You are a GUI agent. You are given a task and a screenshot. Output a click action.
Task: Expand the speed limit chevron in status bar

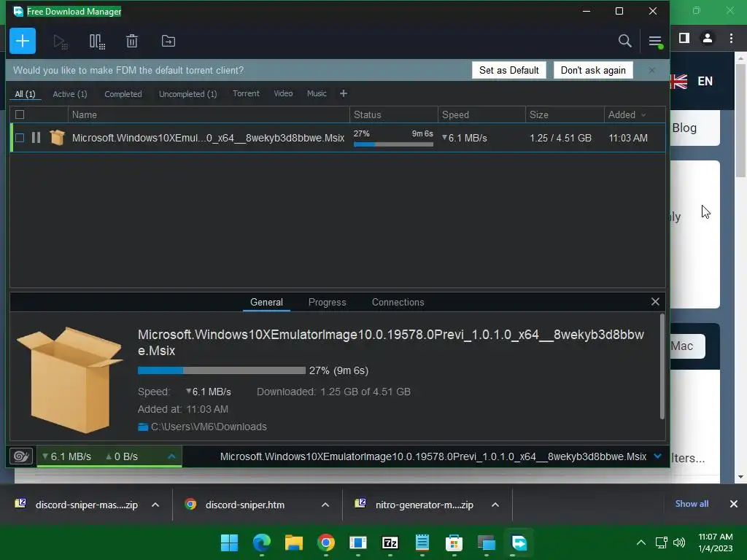click(x=172, y=456)
